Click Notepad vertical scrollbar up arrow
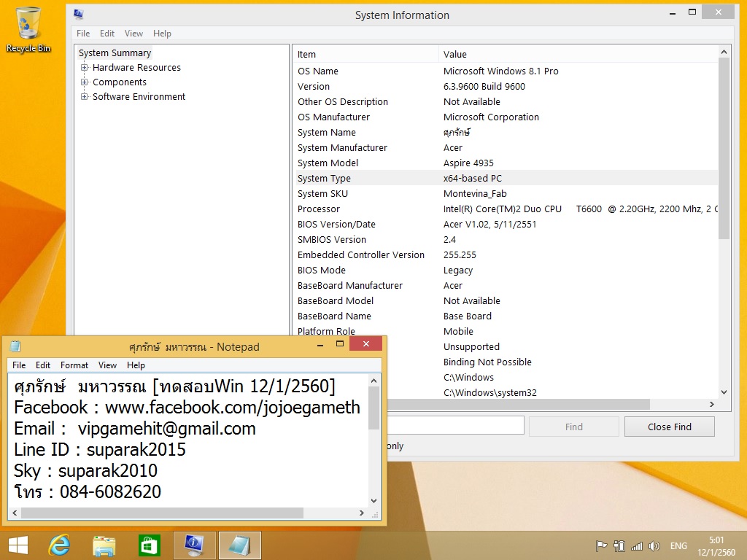This screenshot has width=747, height=560. pyautogui.click(x=374, y=381)
